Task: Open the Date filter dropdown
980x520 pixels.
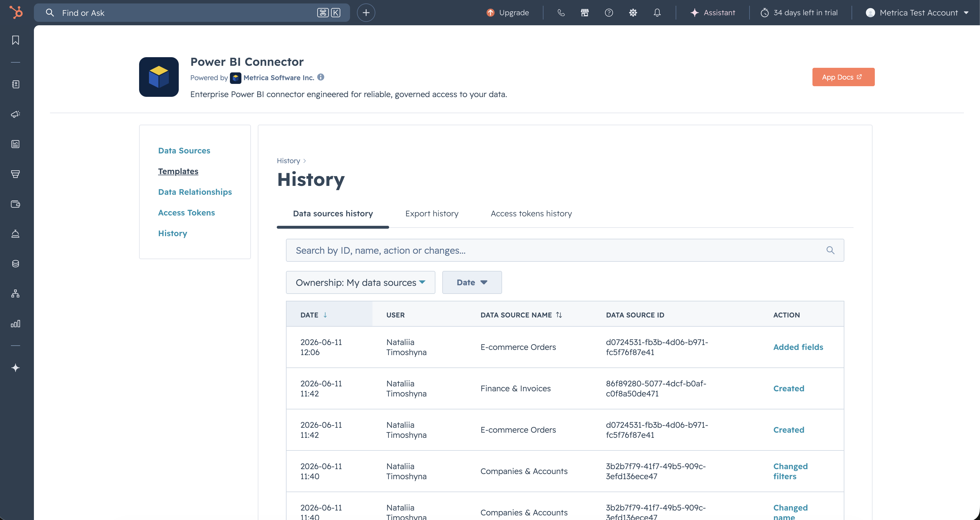Action: click(x=472, y=282)
